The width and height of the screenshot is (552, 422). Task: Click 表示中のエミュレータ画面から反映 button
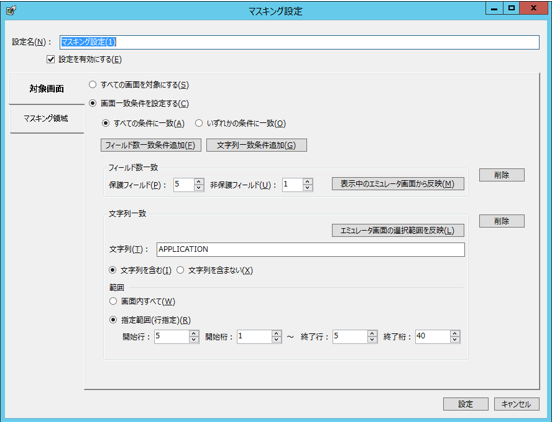398,184
